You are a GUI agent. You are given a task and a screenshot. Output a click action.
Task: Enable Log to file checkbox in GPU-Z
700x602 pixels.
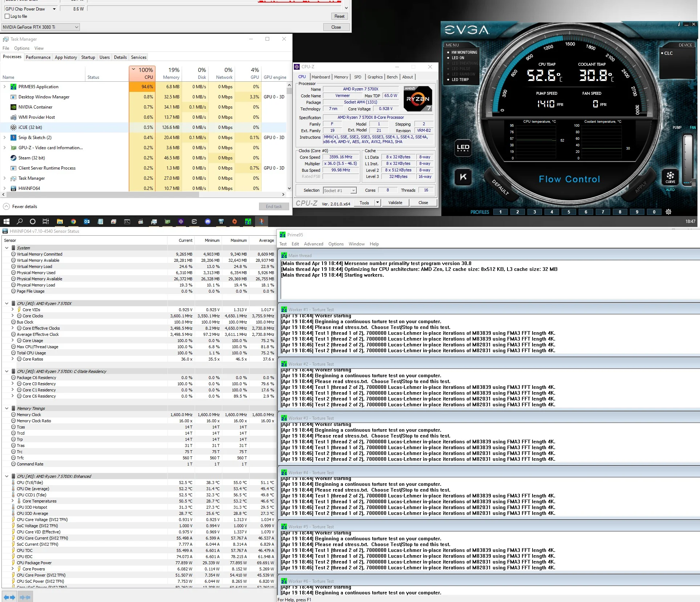(7, 16)
